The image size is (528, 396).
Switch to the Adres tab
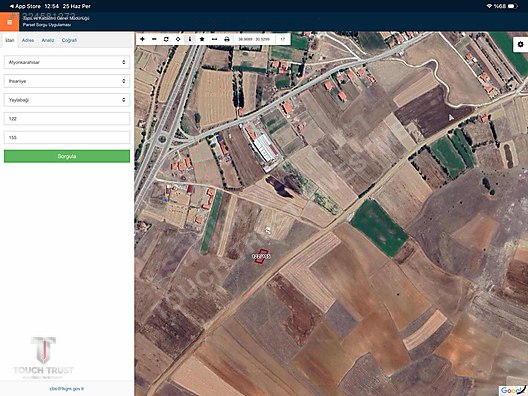(28, 40)
